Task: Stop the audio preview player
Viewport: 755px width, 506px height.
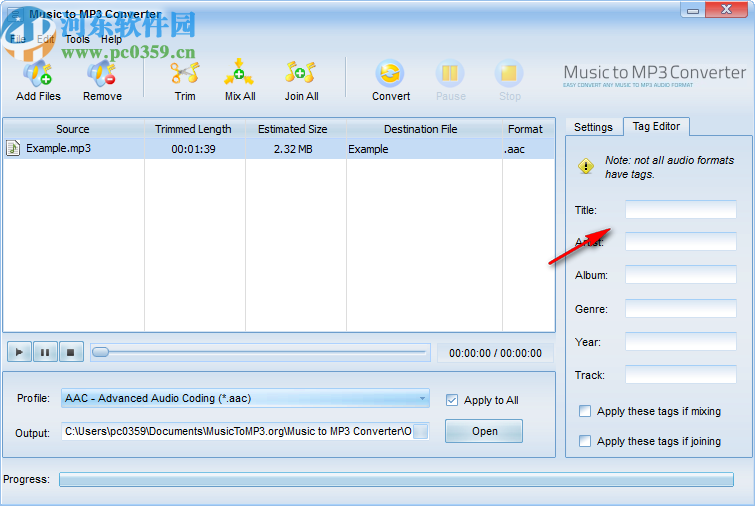Action: pos(71,352)
